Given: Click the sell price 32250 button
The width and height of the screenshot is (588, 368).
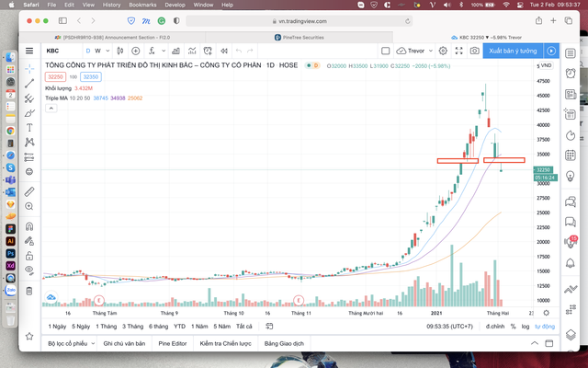Looking at the screenshot, I should pyautogui.click(x=55, y=76).
